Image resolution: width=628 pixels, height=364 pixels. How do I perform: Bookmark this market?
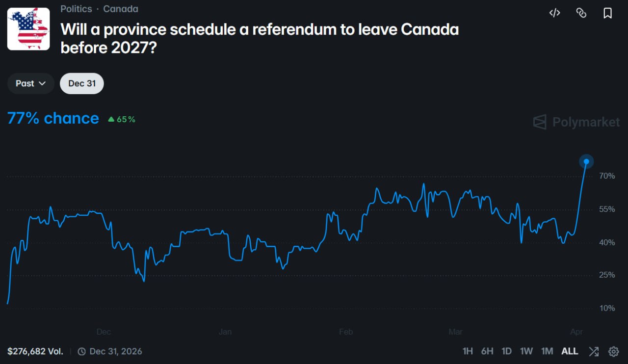tap(607, 13)
